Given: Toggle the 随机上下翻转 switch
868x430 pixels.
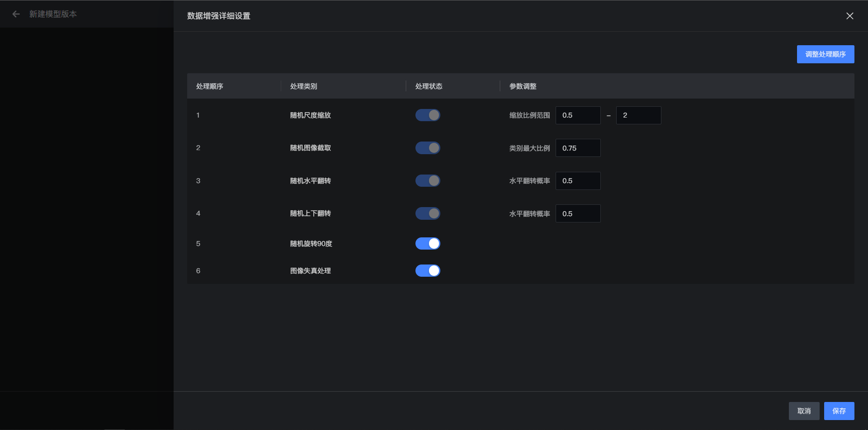Looking at the screenshot, I should click(428, 213).
